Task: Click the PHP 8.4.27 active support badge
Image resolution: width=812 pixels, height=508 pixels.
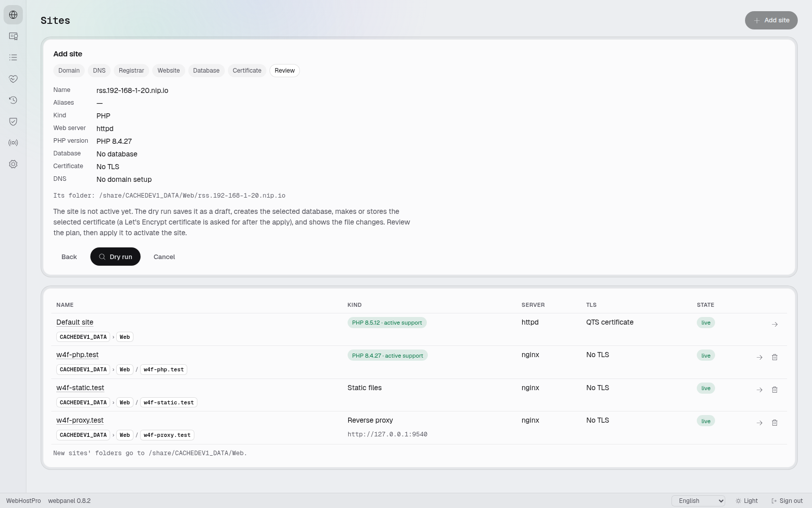Action: click(x=388, y=355)
